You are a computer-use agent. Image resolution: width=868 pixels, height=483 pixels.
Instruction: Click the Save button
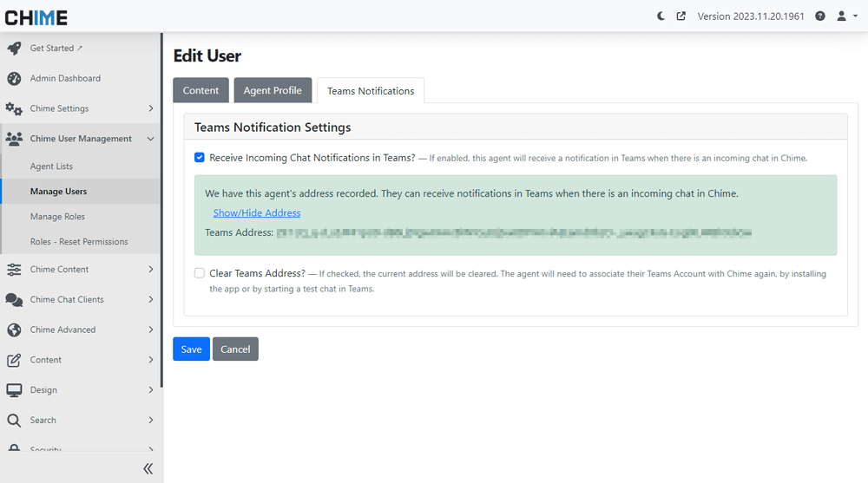coord(192,349)
